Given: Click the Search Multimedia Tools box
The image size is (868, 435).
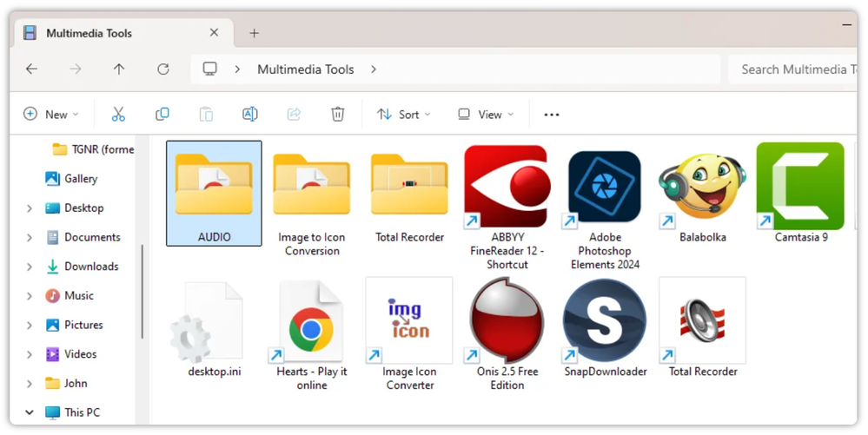Looking at the screenshot, I should point(792,69).
